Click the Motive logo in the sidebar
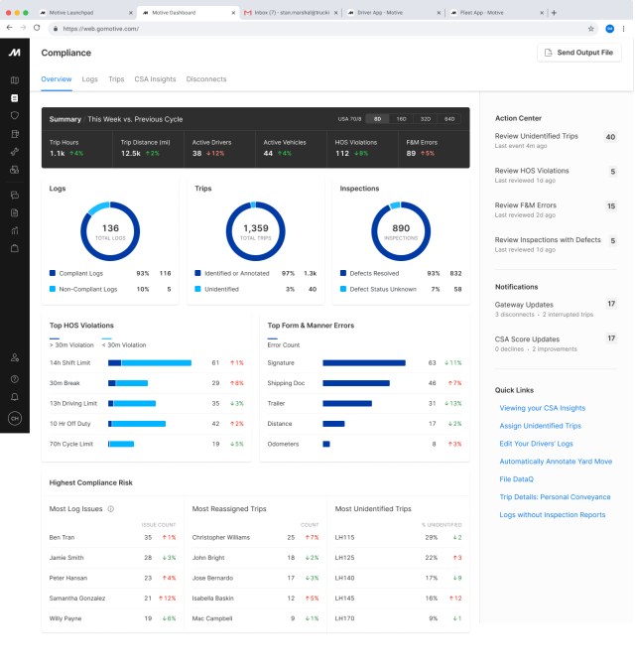 click(x=15, y=52)
